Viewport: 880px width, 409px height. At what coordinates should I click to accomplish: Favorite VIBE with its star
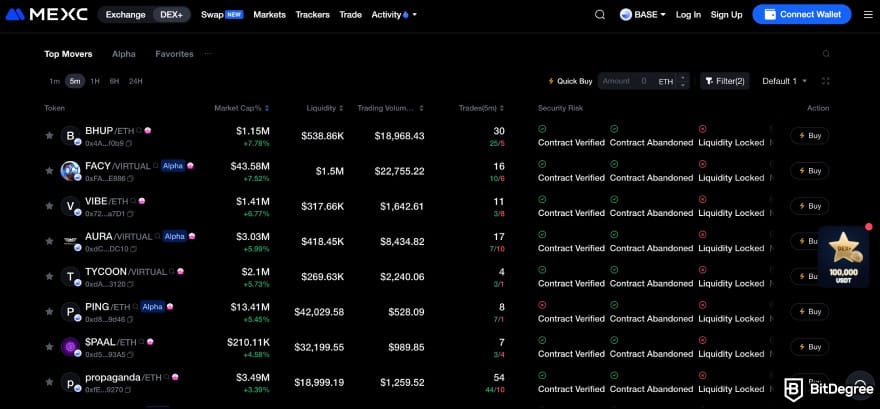(49, 206)
